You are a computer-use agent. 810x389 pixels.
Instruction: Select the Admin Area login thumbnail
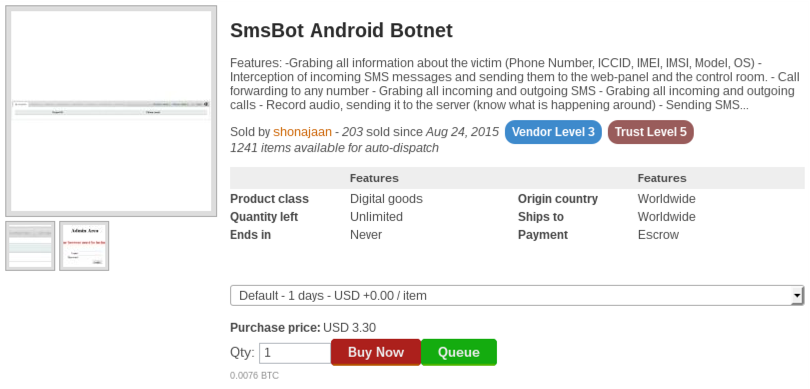84,246
